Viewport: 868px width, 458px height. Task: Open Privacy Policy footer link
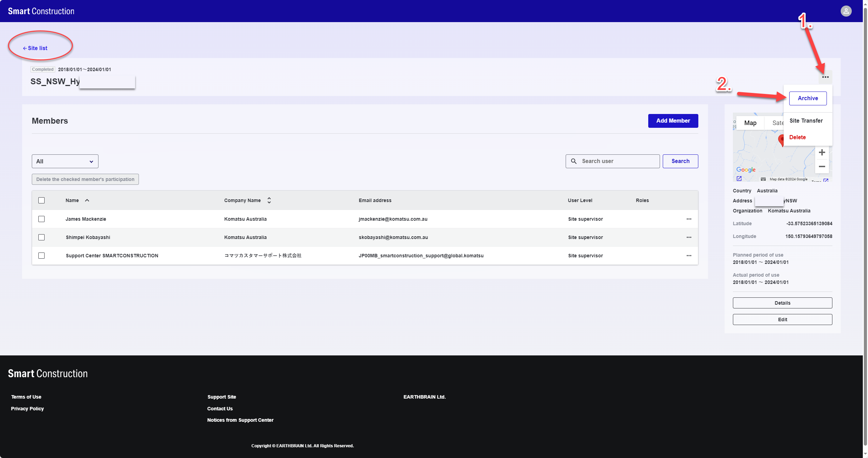(27, 409)
